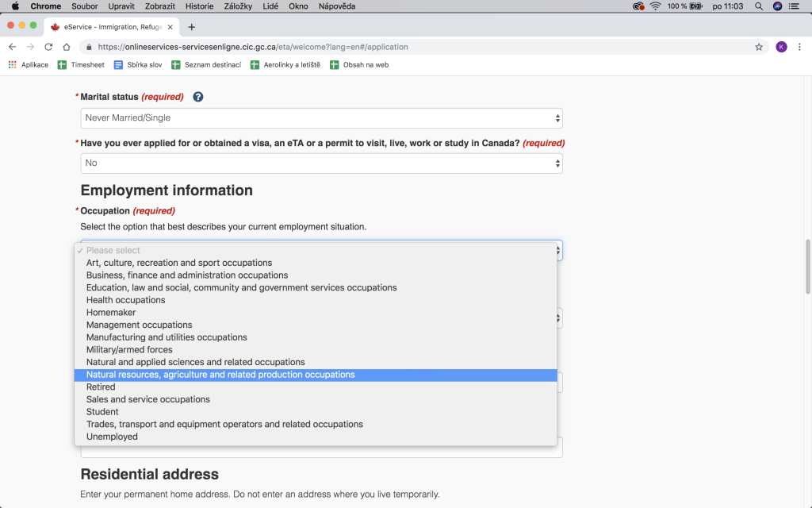Open a new tab with plus icon
The image size is (812, 508).
tap(191, 26)
